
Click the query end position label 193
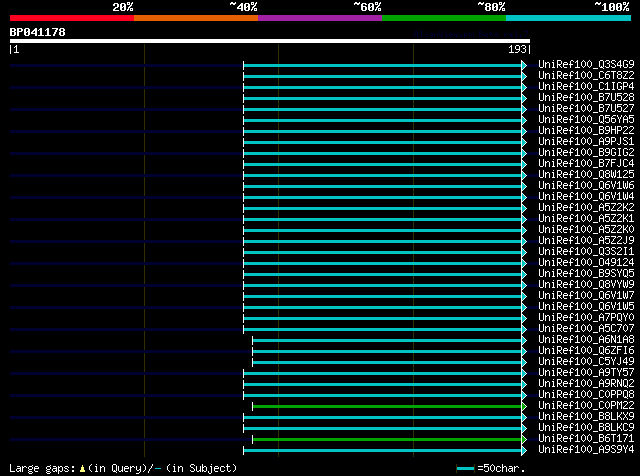coord(517,49)
